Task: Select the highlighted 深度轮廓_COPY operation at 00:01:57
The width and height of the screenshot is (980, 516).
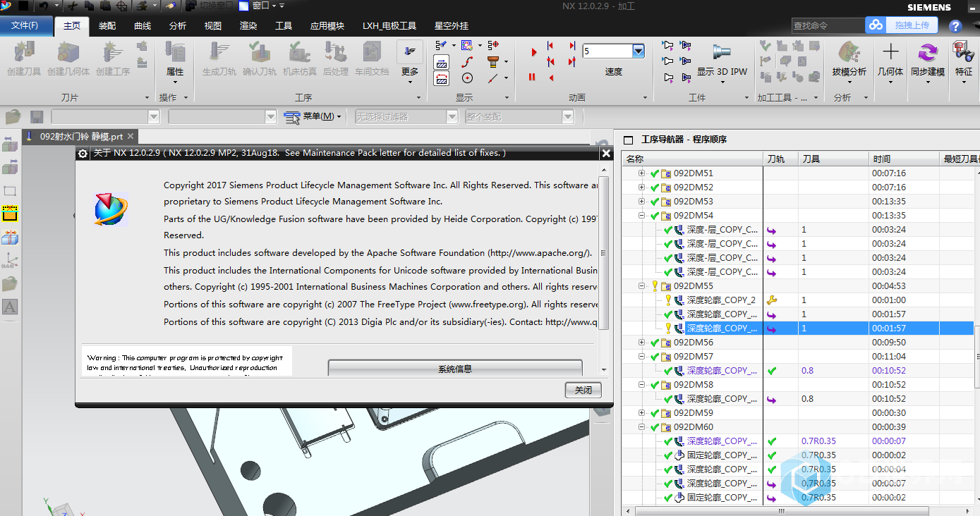Action: click(797, 328)
